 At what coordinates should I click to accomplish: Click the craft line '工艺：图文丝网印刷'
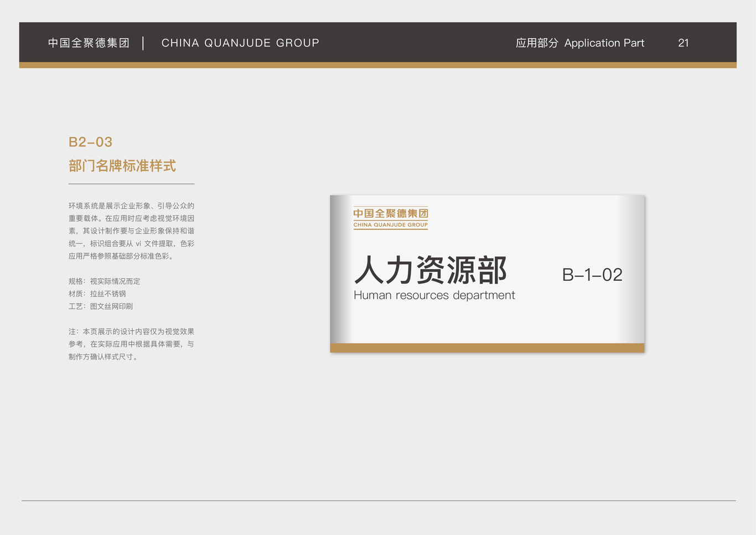(x=101, y=306)
